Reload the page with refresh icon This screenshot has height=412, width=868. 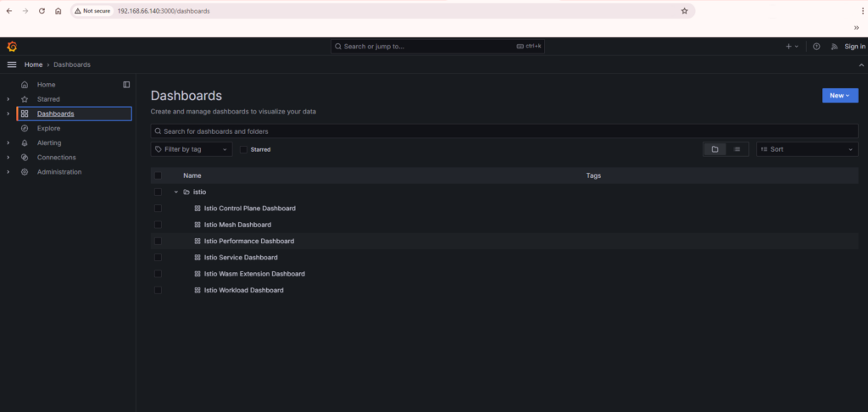pos(42,11)
